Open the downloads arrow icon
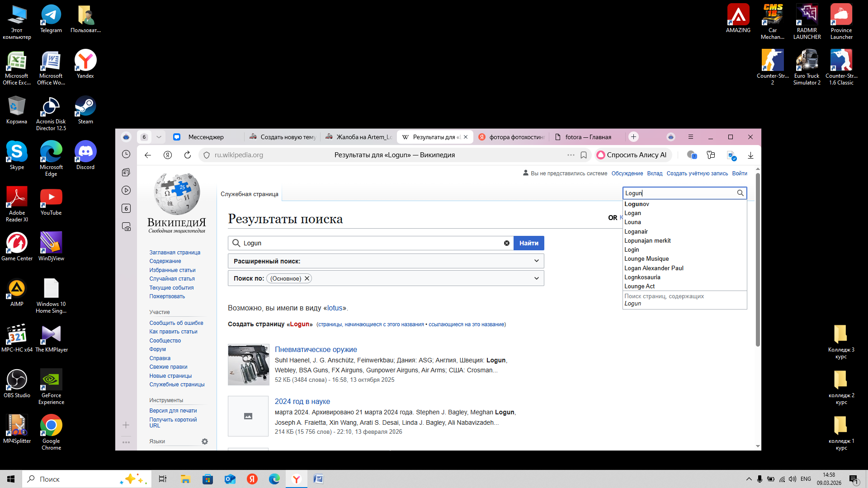This screenshot has width=868, height=488. 750,155
